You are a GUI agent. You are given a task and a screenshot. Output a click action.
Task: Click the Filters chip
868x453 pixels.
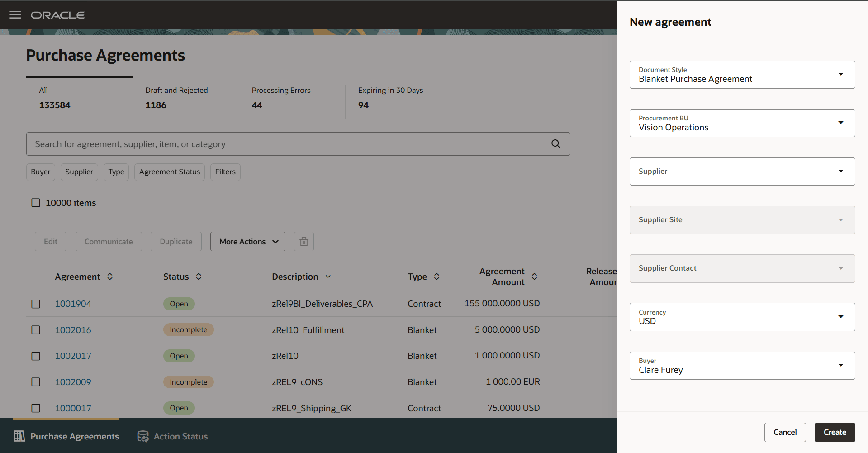tap(225, 172)
